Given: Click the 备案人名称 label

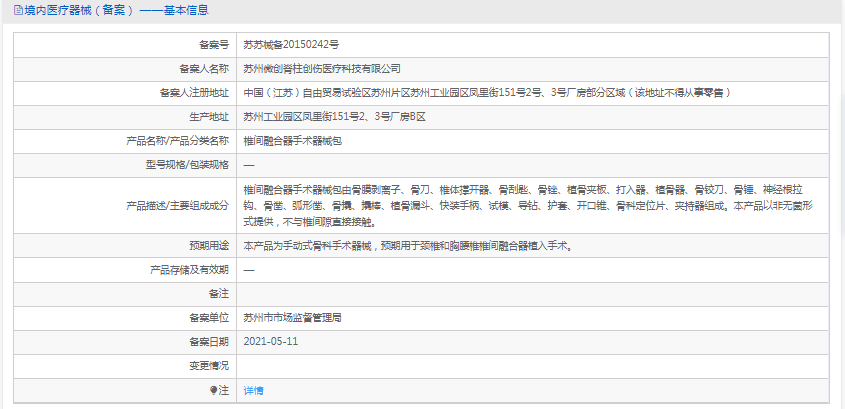Looking at the screenshot, I should [x=204, y=69].
